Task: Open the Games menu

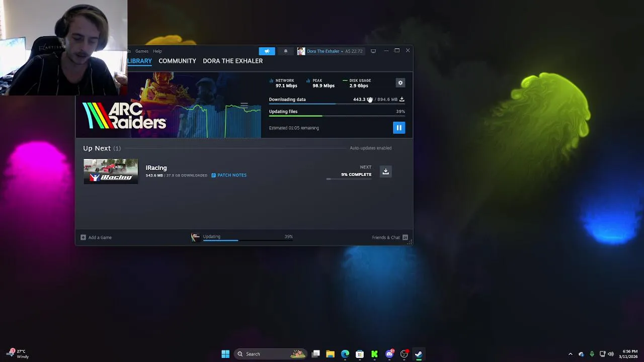Action: [142, 51]
